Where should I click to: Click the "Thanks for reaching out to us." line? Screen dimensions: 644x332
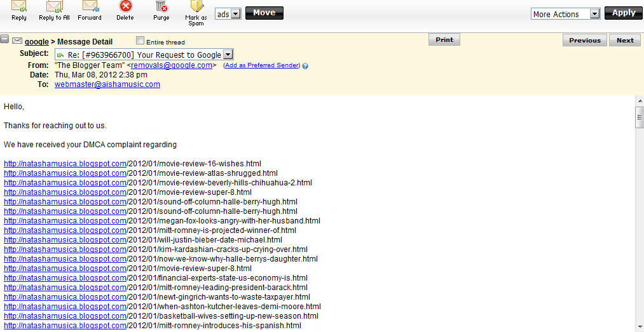click(55, 126)
